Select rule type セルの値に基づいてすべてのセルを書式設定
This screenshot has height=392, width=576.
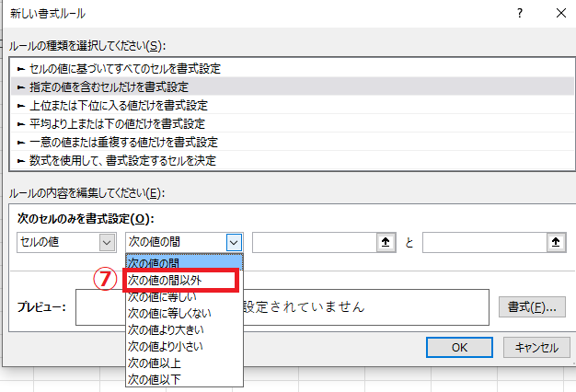point(293,68)
